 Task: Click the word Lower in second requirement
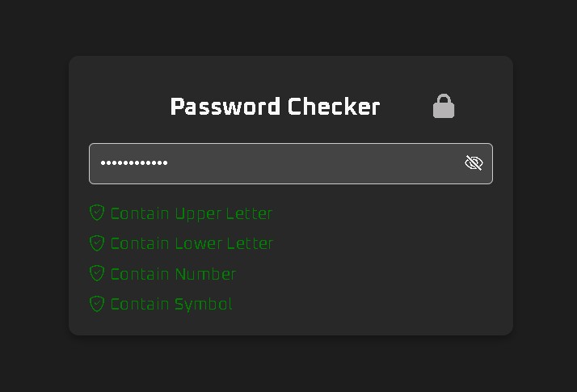coord(198,243)
